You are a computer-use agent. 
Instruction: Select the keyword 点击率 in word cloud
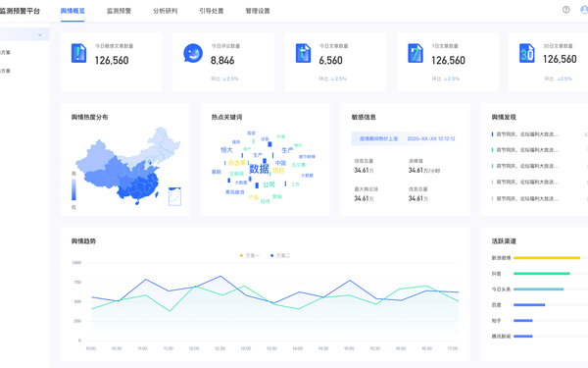[x=237, y=163]
